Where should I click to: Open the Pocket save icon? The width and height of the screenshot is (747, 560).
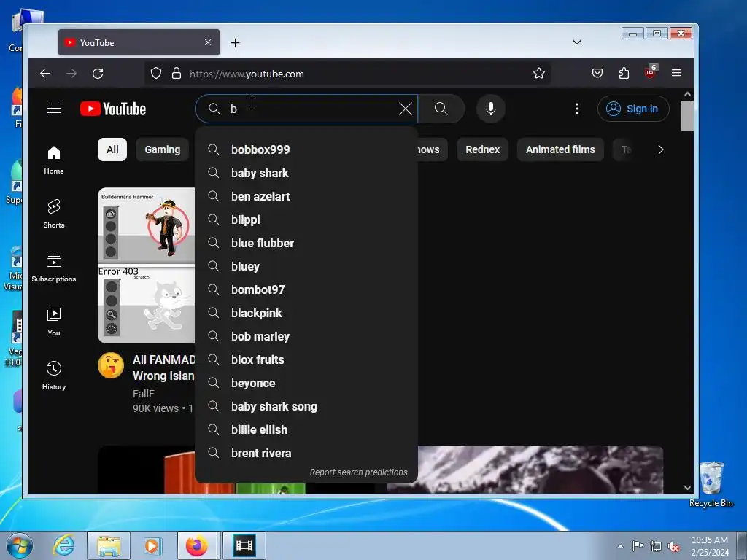[597, 74]
